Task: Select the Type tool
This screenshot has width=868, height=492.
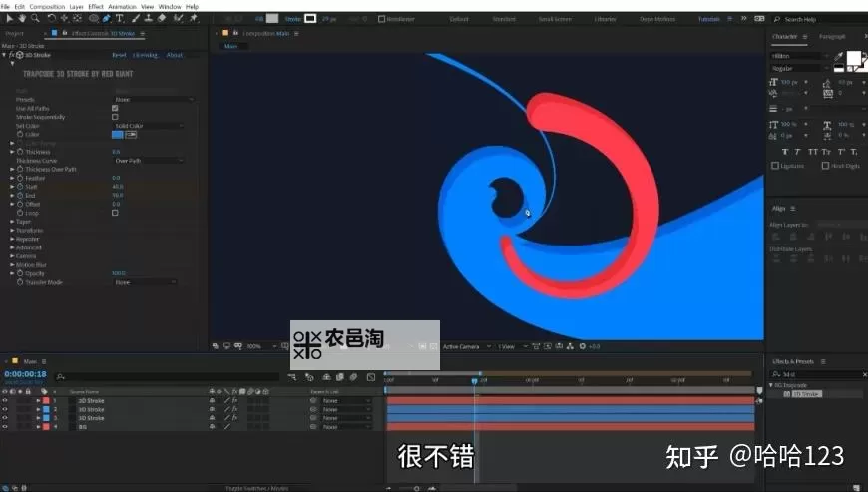Action: point(120,18)
